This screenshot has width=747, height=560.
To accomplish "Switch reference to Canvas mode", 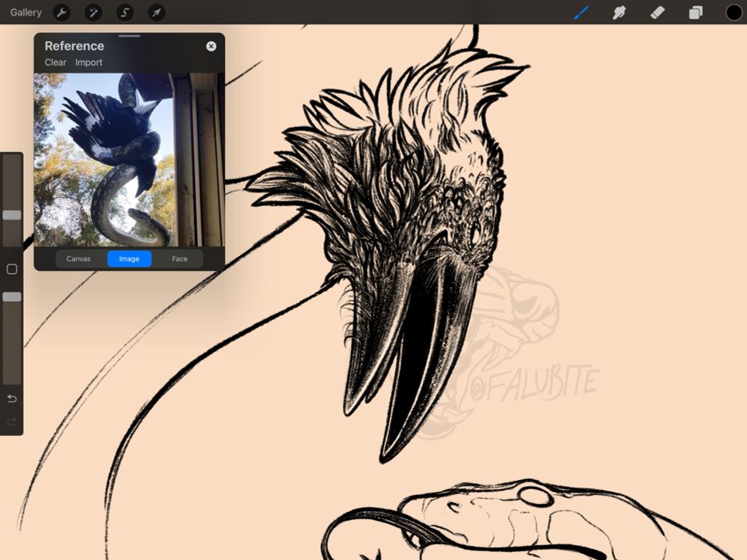I will 78,258.
